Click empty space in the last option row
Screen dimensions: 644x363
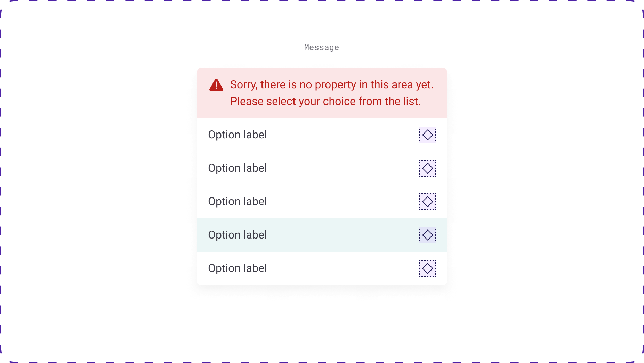343,268
